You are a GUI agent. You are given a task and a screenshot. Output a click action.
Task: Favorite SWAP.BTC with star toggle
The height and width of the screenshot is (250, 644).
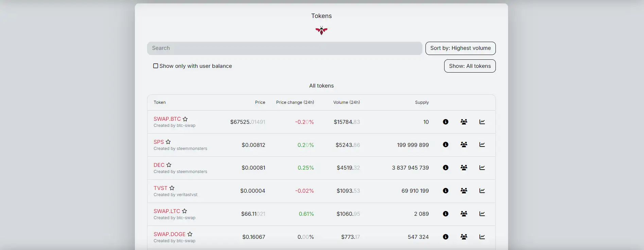click(185, 119)
